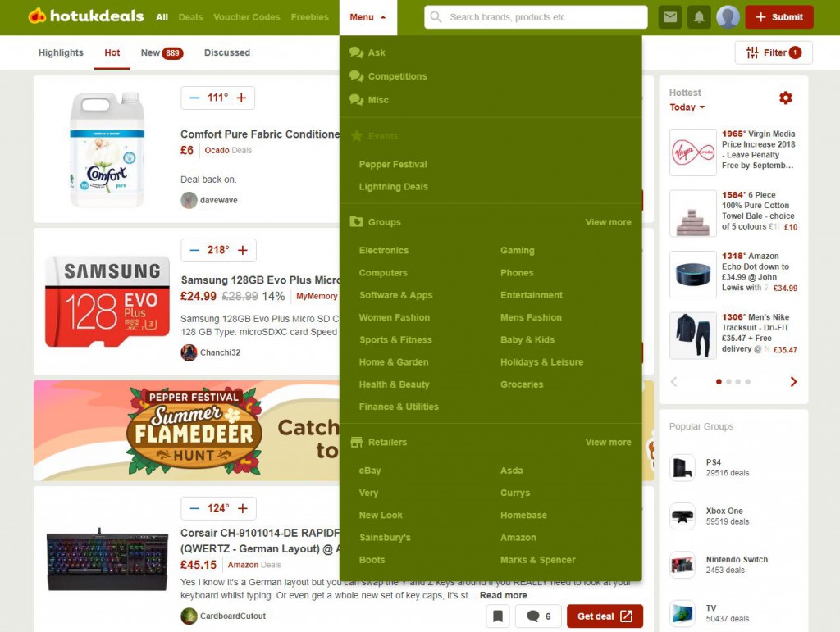
Task: Open the Finance & Utilities group
Action: pos(399,407)
